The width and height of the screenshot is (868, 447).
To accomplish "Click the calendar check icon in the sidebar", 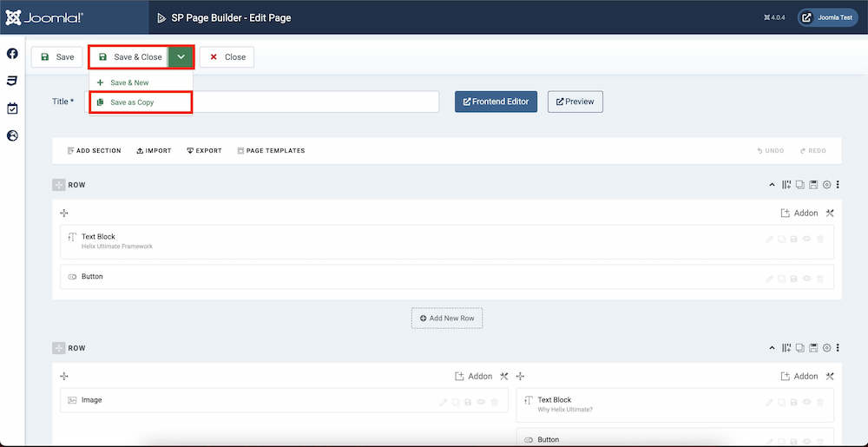I will click(12, 108).
